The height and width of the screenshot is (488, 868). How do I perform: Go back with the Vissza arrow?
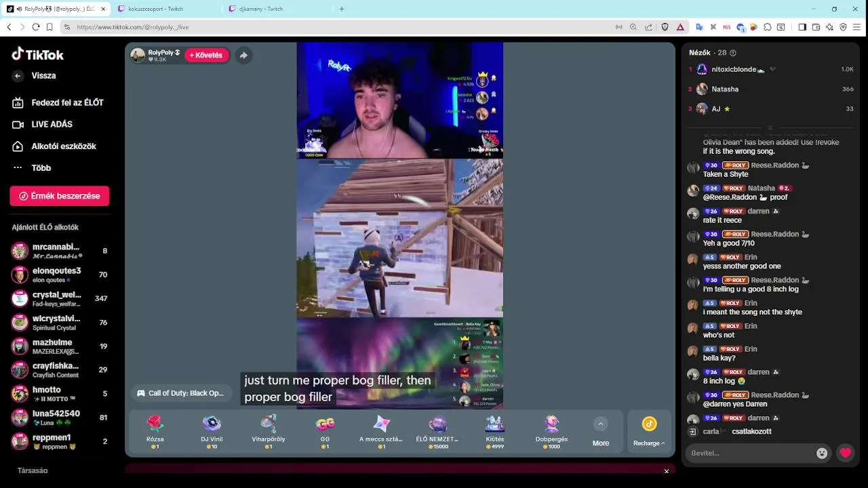coord(18,76)
